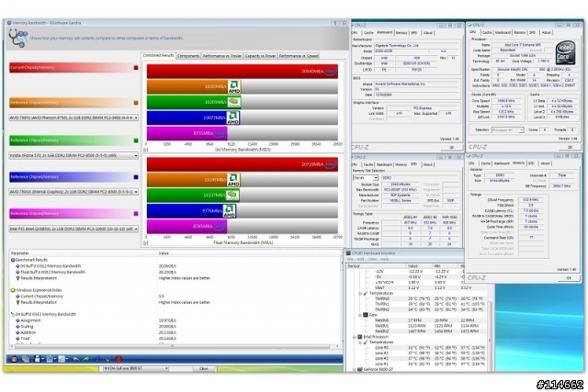Click the Value column header in Hardware Monitor
This screenshot has width=588, height=392.
419,265
